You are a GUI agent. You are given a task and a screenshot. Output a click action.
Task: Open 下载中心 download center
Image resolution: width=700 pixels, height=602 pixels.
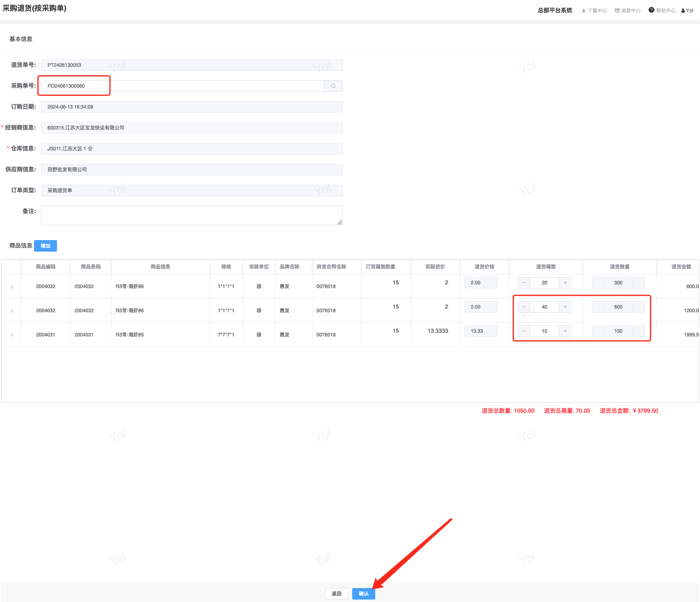click(594, 10)
